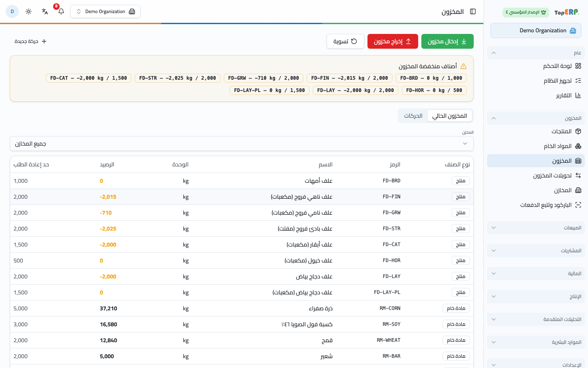Click the notifications bell icon
Screen dimensions: 588x368
[x=61, y=11]
